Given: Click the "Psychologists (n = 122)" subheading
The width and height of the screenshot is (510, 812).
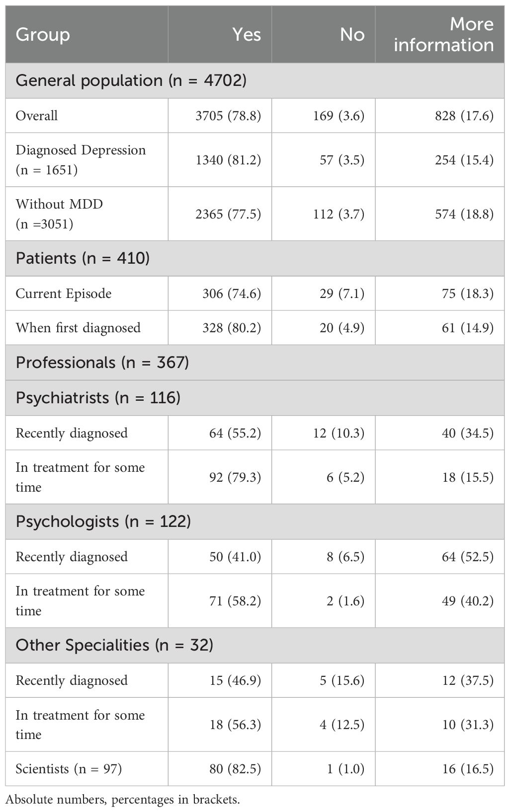Looking at the screenshot, I should click(103, 521).
